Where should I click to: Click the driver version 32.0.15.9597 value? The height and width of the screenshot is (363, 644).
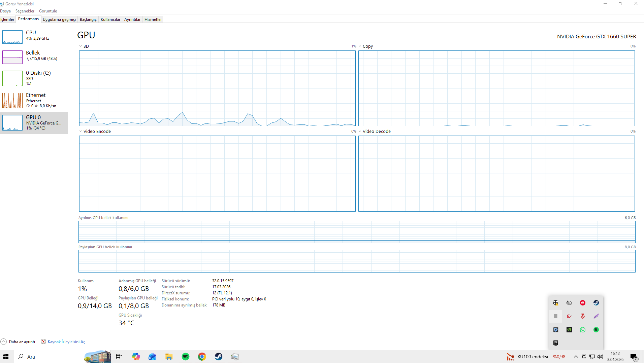point(223,281)
